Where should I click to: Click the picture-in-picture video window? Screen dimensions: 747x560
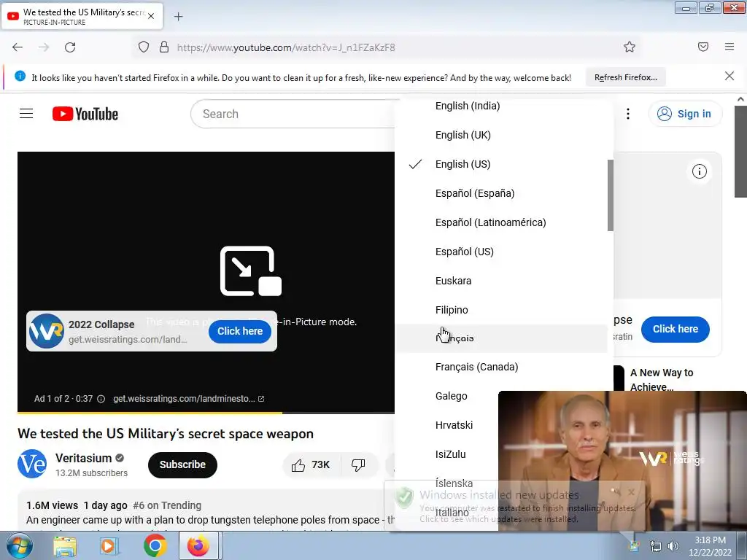(x=622, y=461)
